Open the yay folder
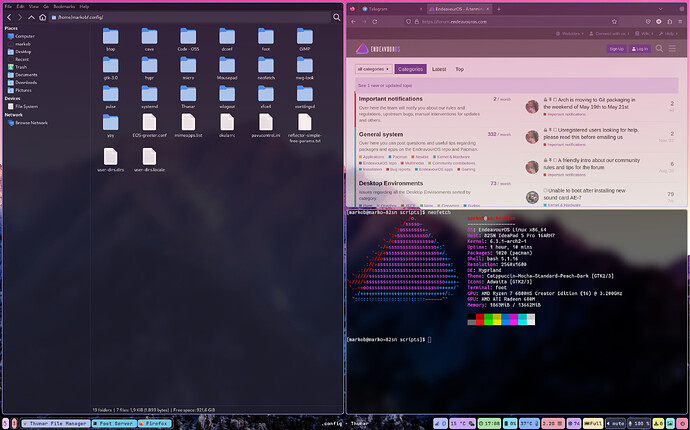 pos(110,125)
